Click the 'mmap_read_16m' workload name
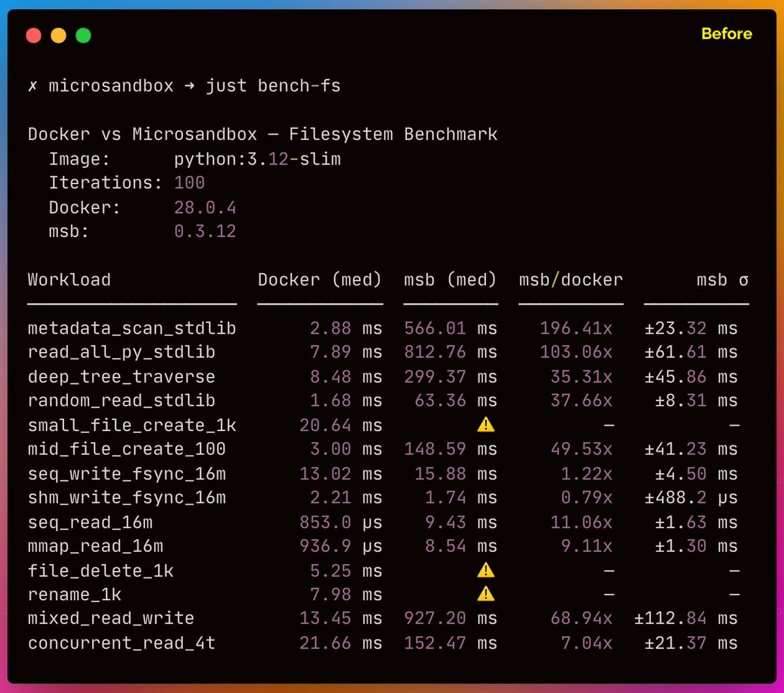This screenshot has width=784, height=693. pos(95,546)
